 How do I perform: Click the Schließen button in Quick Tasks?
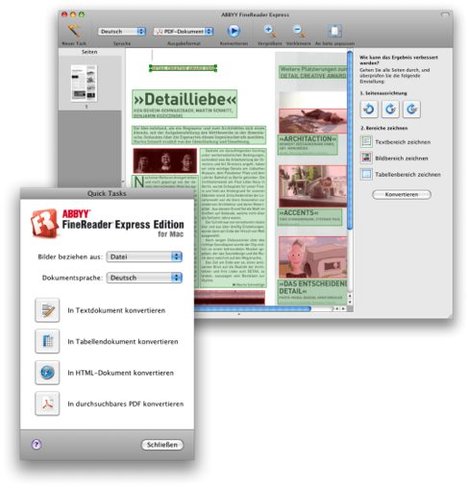click(x=162, y=445)
